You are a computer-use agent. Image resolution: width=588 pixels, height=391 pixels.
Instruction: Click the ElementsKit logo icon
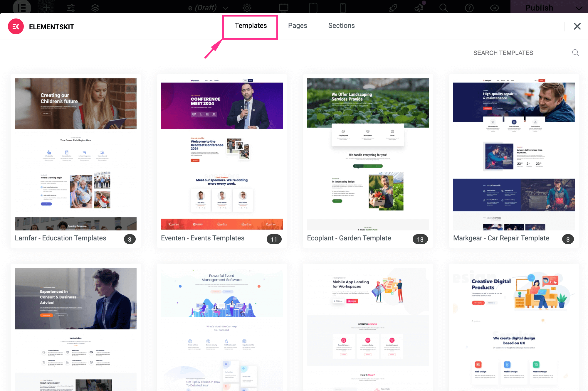16,26
